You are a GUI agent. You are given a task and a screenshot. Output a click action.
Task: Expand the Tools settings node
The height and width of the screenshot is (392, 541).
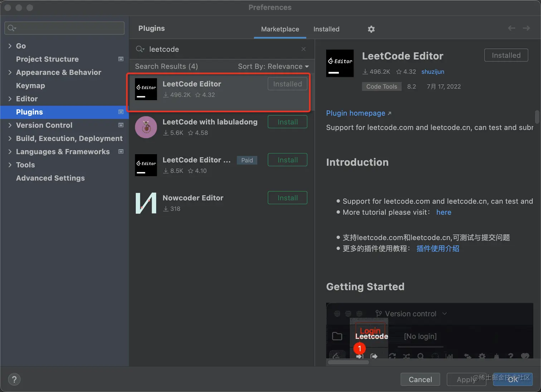tap(10, 165)
